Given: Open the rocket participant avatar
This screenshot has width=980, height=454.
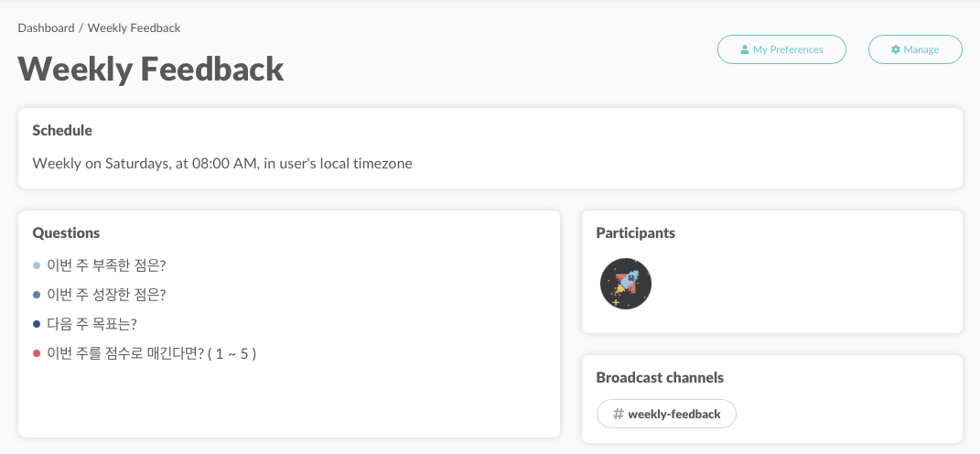Looking at the screenshot, I should pyautogui.click(x=626, y=284).
